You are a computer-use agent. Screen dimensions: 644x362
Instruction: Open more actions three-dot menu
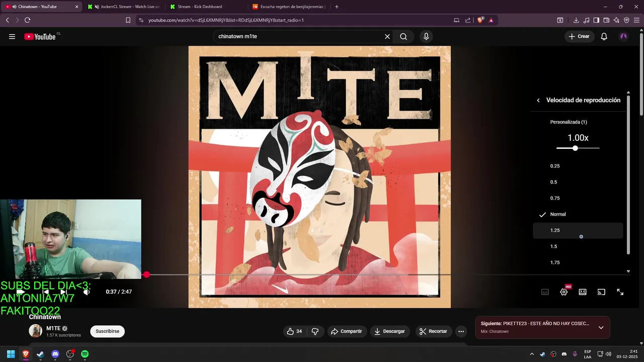tap(461, 331)
